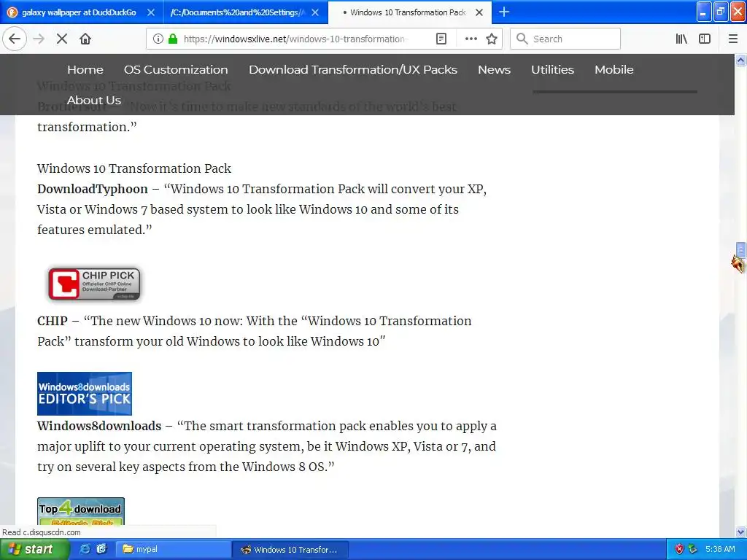Viewport: 747px width, 560px height.
Task: Open the Firefox home page
Action: pyautogui.click(x=85, y=39)
